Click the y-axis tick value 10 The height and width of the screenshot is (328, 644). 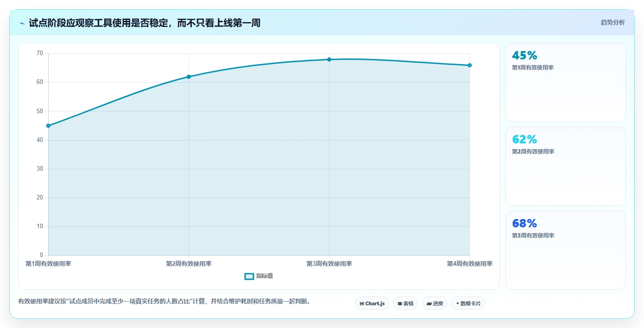coord(39,226)
